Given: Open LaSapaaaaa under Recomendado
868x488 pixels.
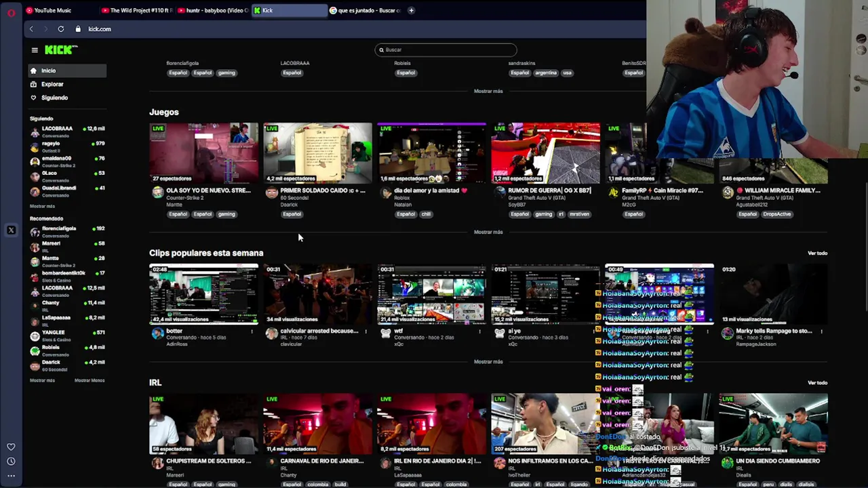Looking at the screenshot, I should click(67, 321).
